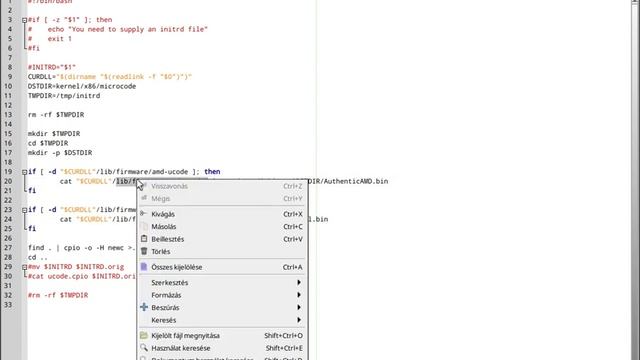This screenshot has width=640, height=360.
Task: Click the trash icon beside Törlés
Action: tap(144, 251)
